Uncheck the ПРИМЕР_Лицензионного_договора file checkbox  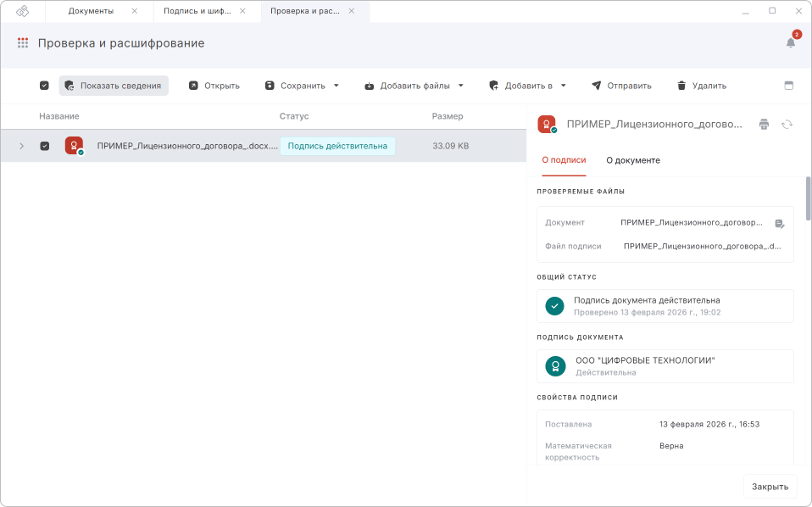pos(45,146)
